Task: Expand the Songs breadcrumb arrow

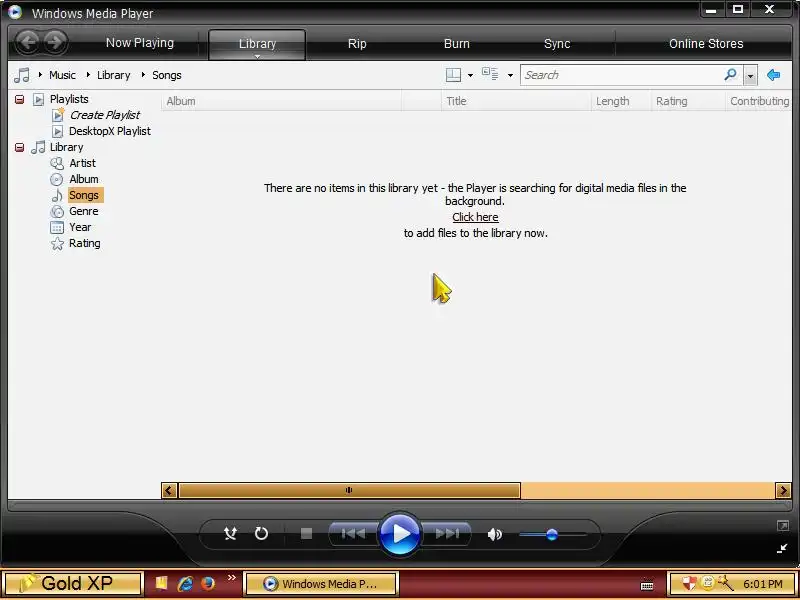Action: [143, 75]
